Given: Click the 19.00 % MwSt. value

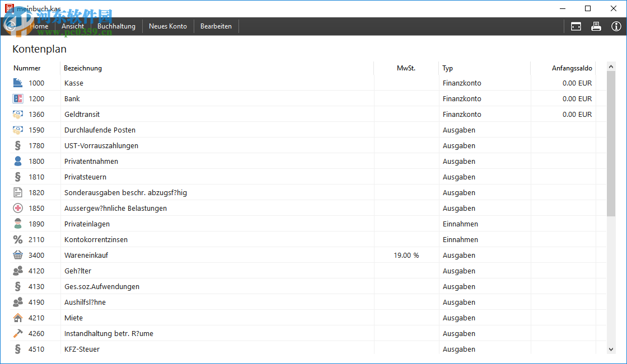Looking at the screenshot, I should pos(406,255).
